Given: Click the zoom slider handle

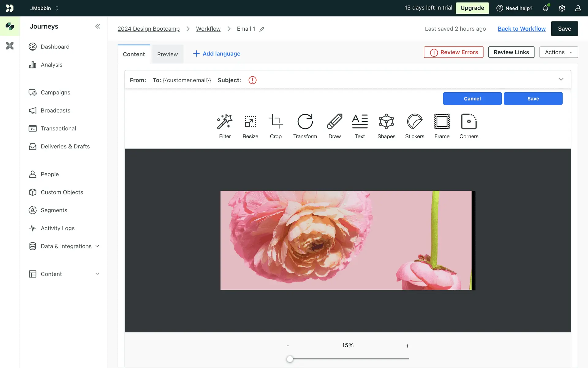Looking at the screenshot, I should point(290,359).
